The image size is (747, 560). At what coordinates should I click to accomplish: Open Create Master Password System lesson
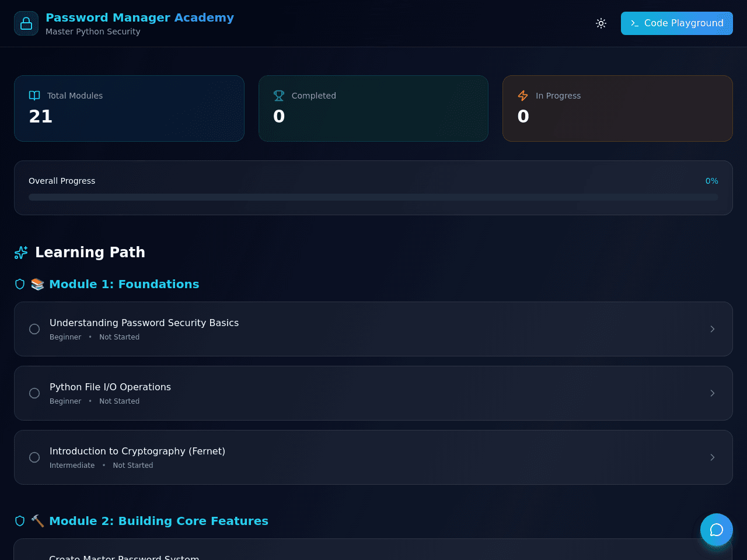pos(373,549)
